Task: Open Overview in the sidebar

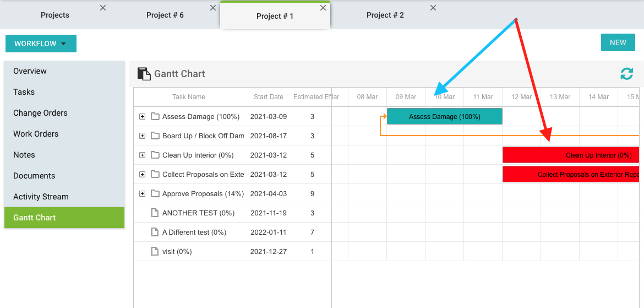Action: pyautogui.click(x=64, y=71)
